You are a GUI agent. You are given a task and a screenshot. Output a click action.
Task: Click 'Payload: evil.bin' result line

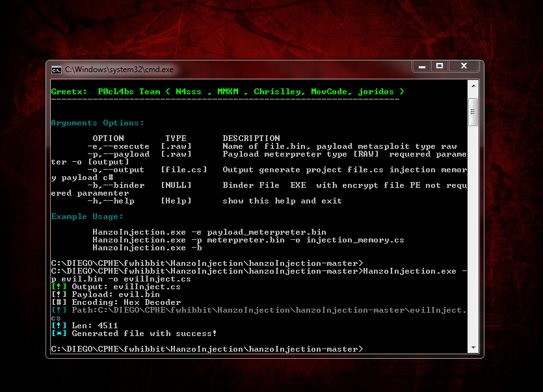105,294
